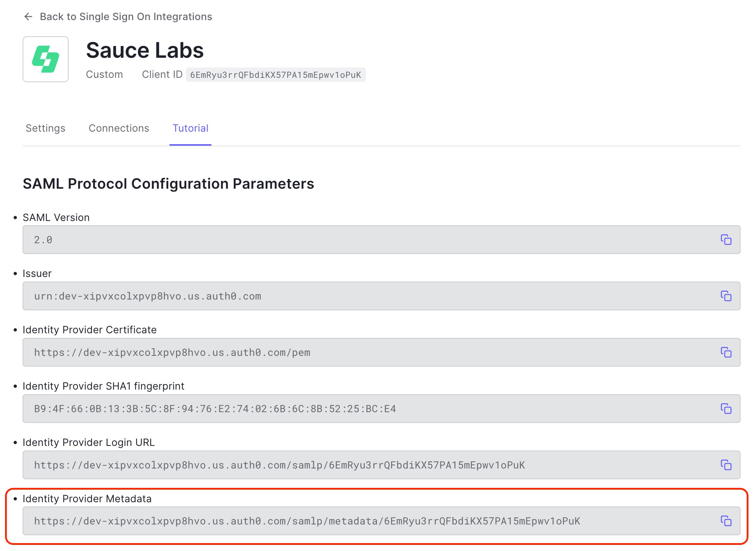Click the Issuer urn text field
This screenshot has height=551, width=756.
coord(359,296)
